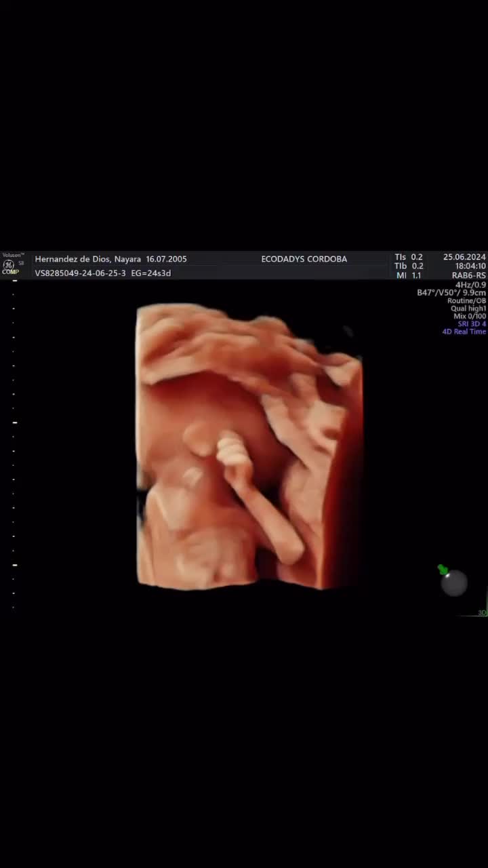Select the 4D Real Time mode label
The width and height of the screenshot is (488, 868).
tap(464, 332)
